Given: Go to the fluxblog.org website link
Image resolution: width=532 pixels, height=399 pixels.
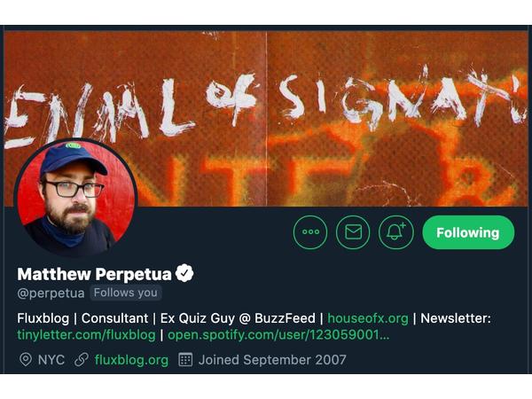Looking at the screenshot, I should [x=131, y=360].
